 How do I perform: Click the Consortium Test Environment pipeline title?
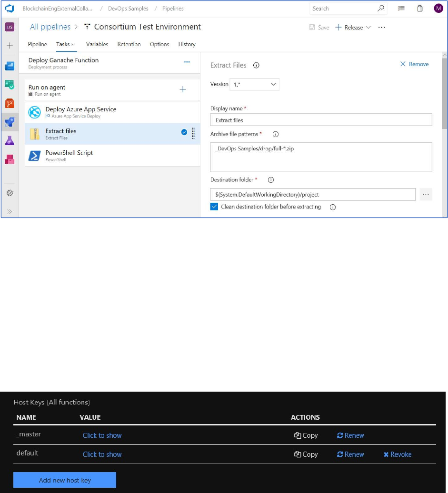(148, 27)
